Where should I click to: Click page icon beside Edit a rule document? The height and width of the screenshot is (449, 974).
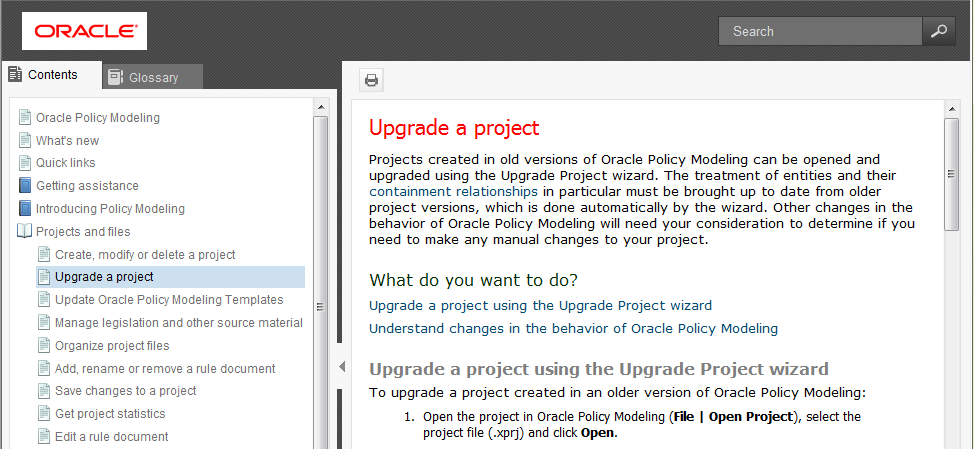pyautogui.click(x=43, y=437)
